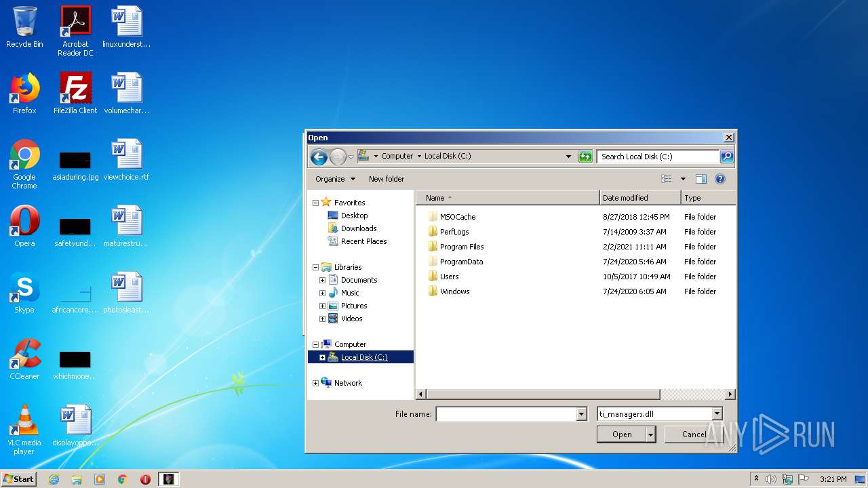Click the Start button
Screen dimensions: 868x488
pyautogui.click(x=19, y=479)
